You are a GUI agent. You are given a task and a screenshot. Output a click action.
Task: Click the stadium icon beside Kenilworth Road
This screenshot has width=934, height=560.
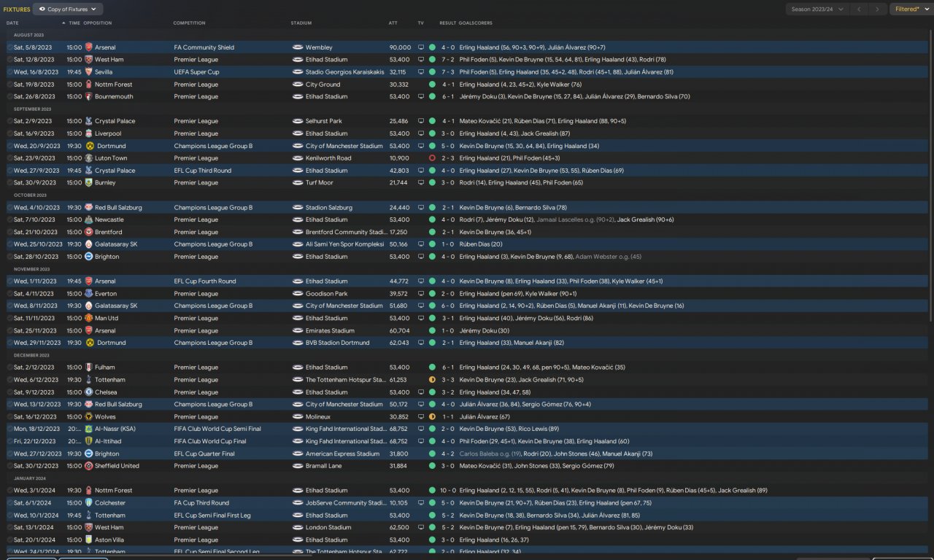tap(298, 158)
